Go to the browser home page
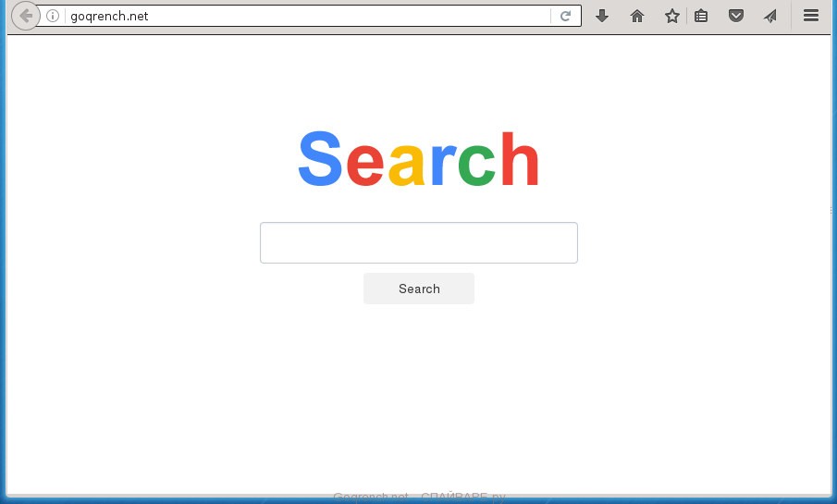Screen dimensions: 837x504 tap(637, 17)
